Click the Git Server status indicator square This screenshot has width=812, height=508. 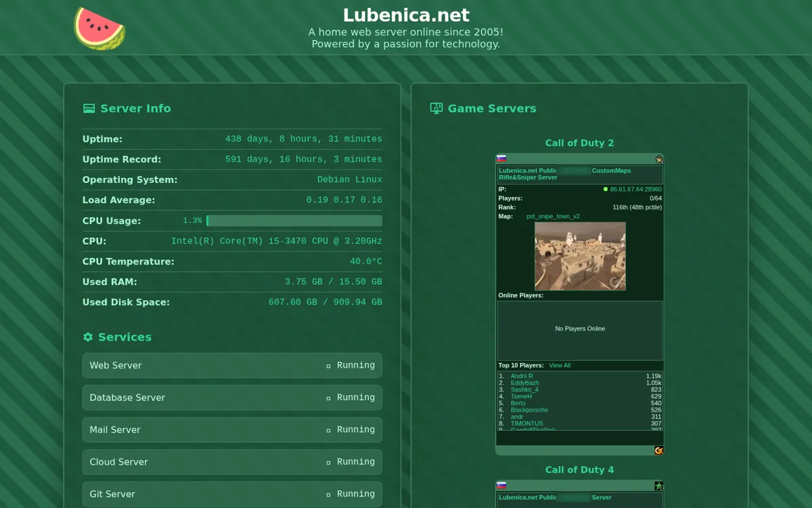329,494
